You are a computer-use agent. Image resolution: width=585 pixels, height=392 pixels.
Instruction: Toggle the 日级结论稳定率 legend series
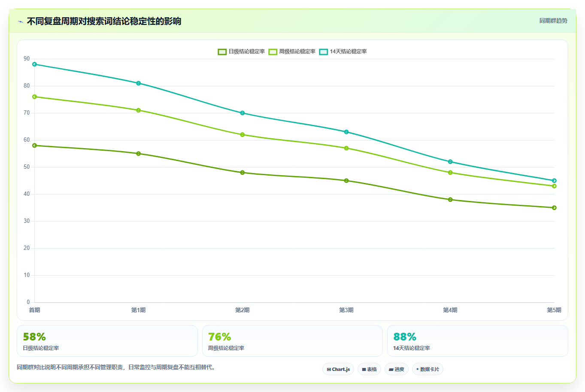[241, 52]
